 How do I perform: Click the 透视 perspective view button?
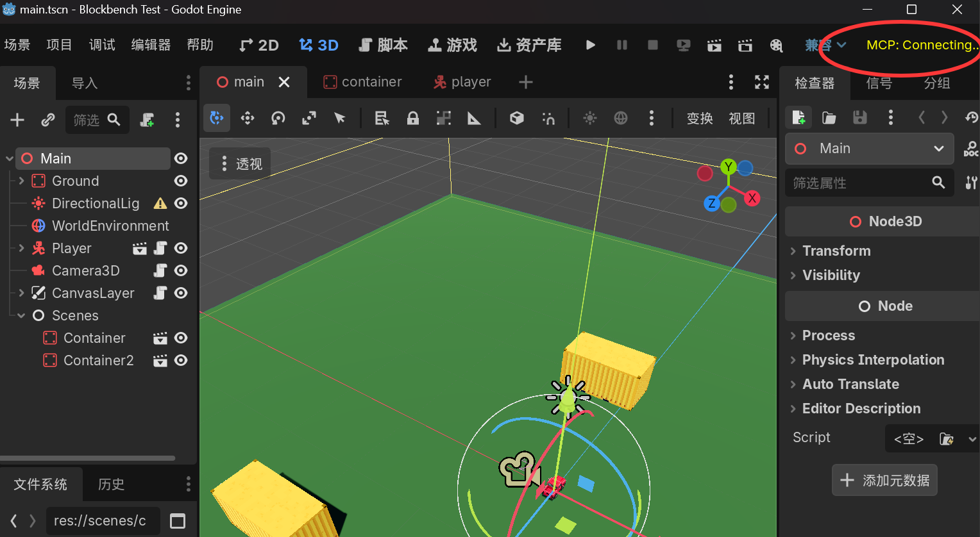pyautogui.click(x=241, y=164)
